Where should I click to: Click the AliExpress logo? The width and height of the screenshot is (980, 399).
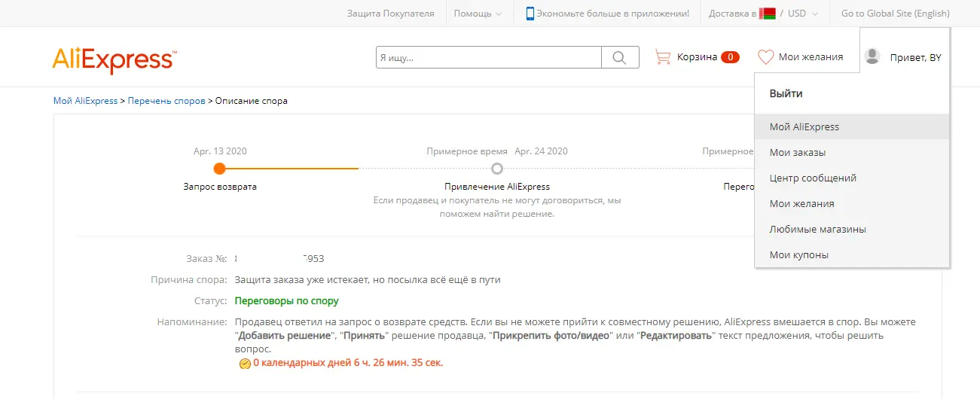point(114,60)
